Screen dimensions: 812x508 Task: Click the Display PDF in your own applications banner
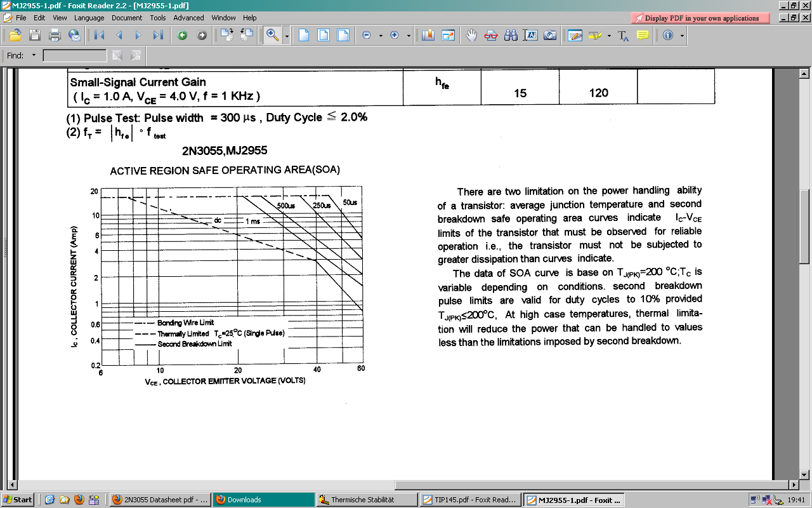click(700, 18)
